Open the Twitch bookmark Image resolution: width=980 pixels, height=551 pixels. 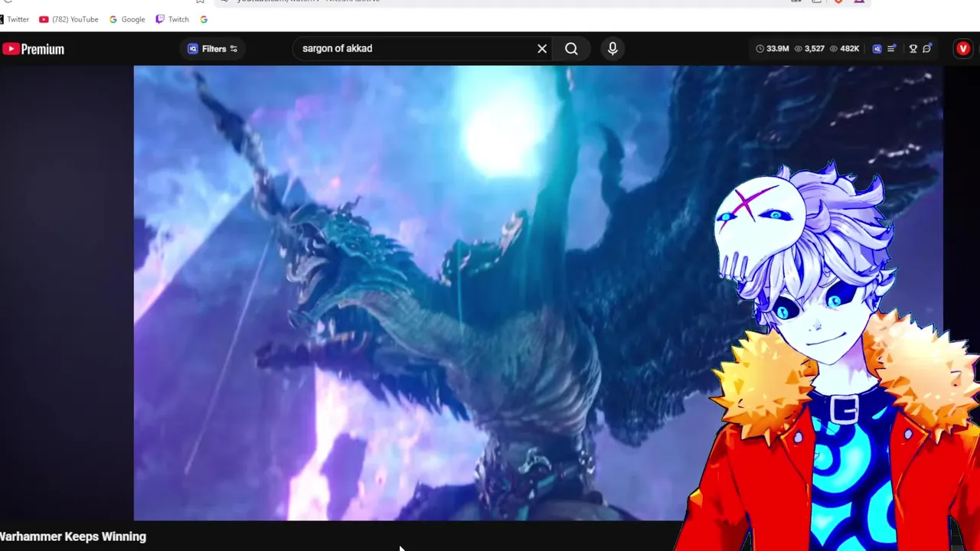click(x=172, y=19)
